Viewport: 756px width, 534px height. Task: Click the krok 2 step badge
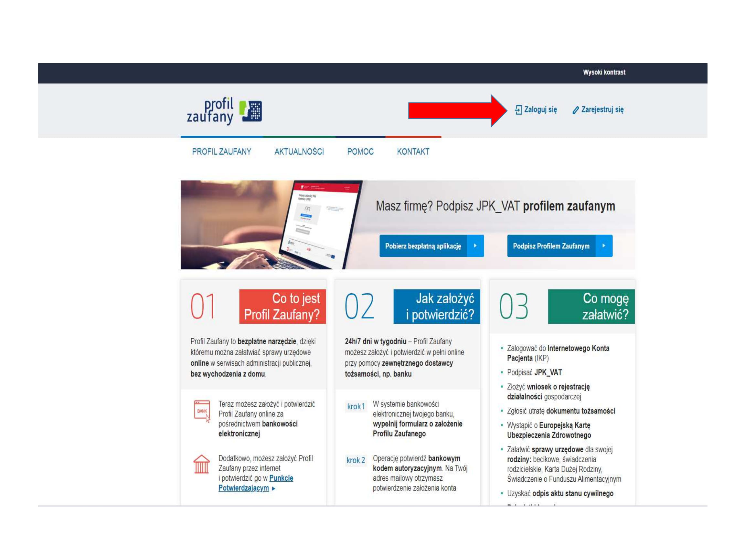[356, 460]
